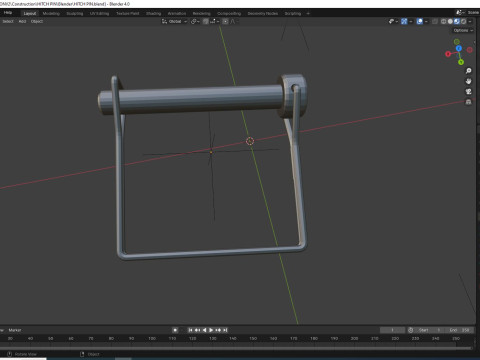Image resolution: width=480 pixels, height=360 pixels.
Task: Click the timeline horizontal scrollbar
Action: (x=236, y=348)
